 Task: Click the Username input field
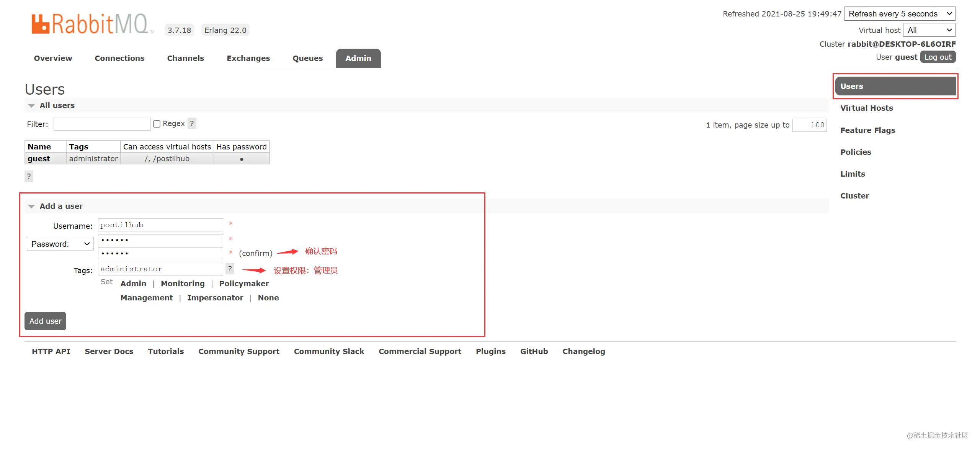tap(160, 225)
